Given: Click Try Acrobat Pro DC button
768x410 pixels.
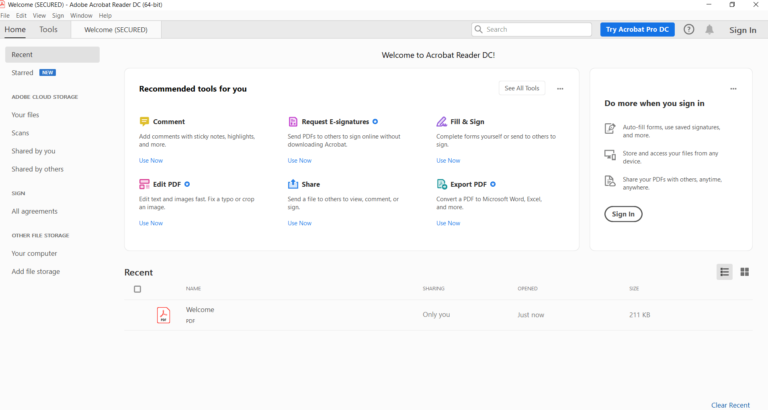Looking at the screenshot, I should 637,29.
